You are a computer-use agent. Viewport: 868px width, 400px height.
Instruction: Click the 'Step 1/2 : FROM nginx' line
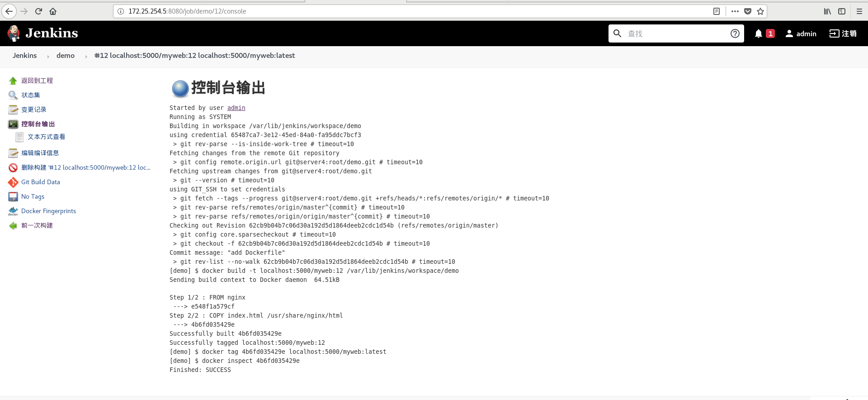tap(208, 297)
